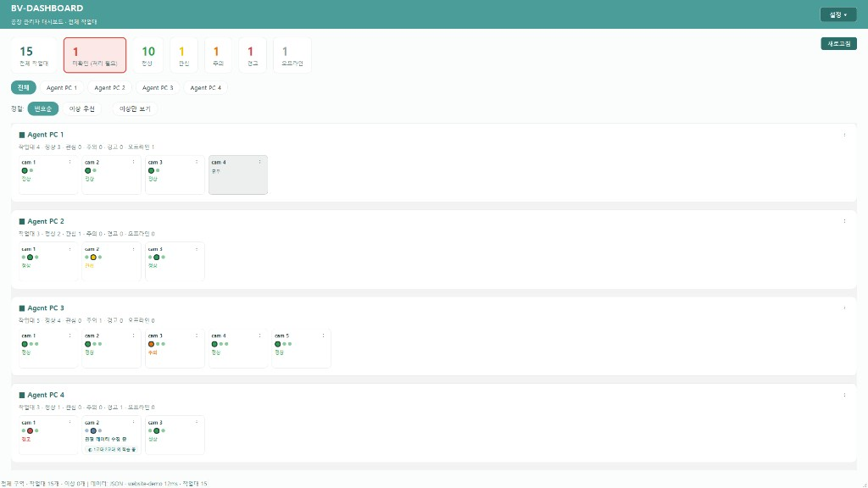Open cam 3 kebab menu under Agent PC 2
868x488 pixels.
coord(197,249)
